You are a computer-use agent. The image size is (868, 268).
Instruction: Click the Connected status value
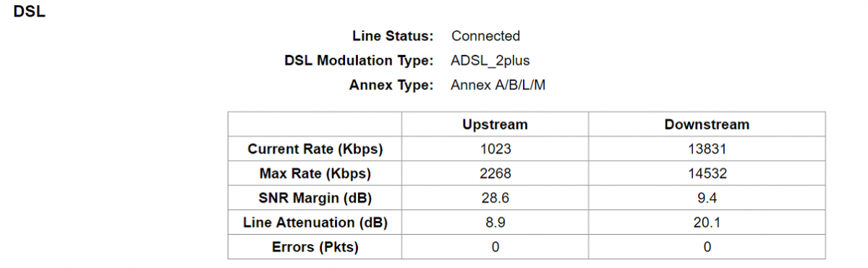point(485,35)
